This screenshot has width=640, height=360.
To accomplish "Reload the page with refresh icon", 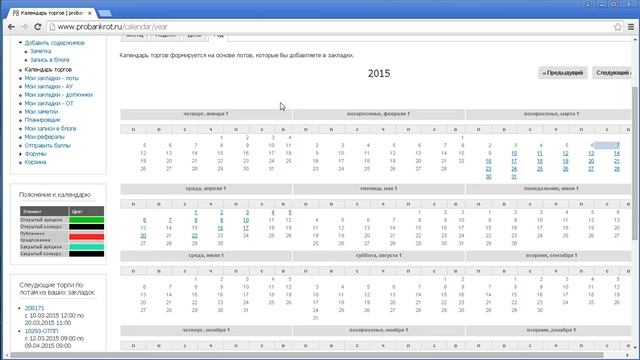I will [x=38, y=27].
